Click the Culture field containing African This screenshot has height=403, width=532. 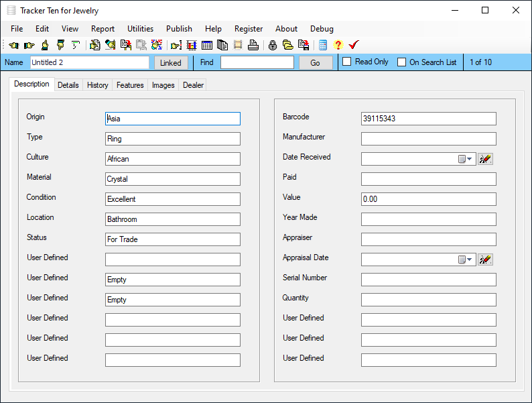click(173, 159)
